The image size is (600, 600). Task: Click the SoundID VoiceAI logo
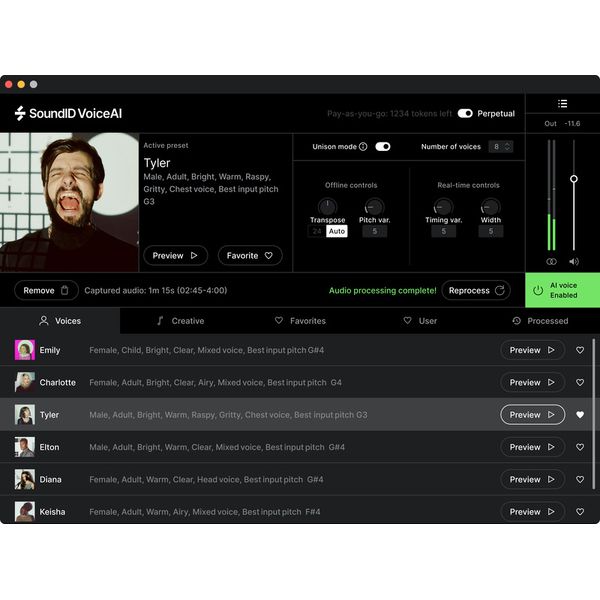(68, 113)
